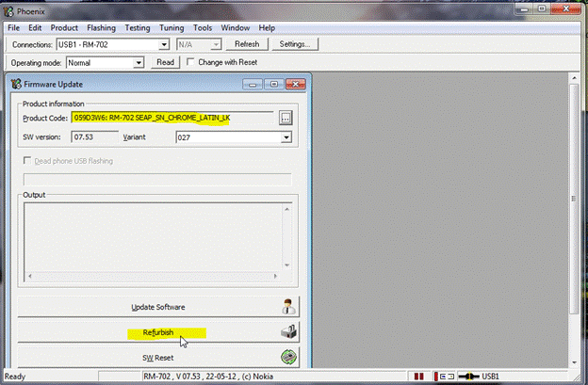Image resolution: width=588 pixels, height=385 pixels.
Task: Open the File menu
Action: [x=14, y=28]
